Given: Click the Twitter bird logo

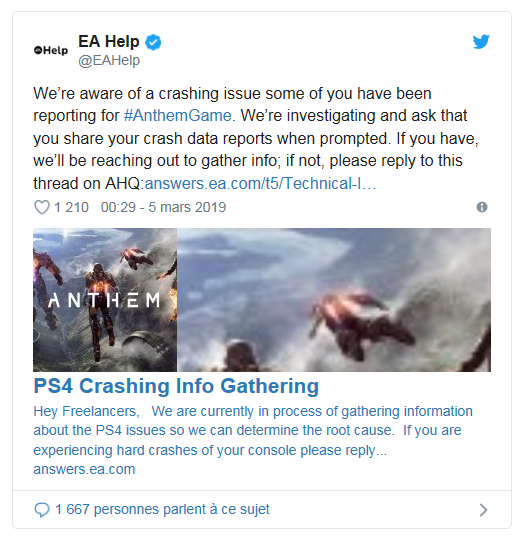Looking at the screenshot, I should pos(481,42).
